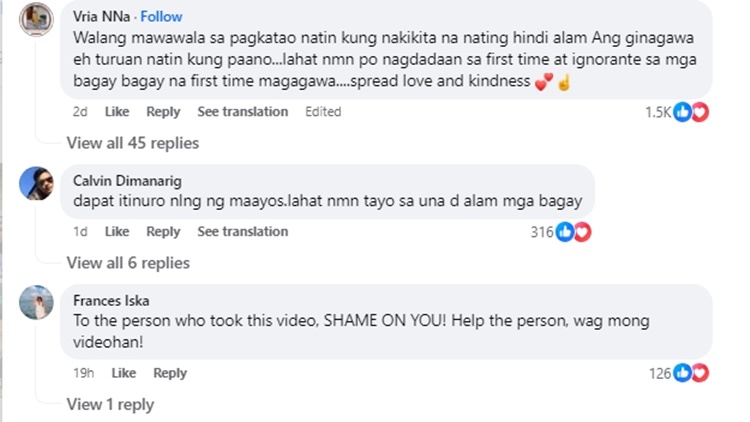Open Frances Iska's profile picture
Screen dimensions: 750x422
coord(36,302)
